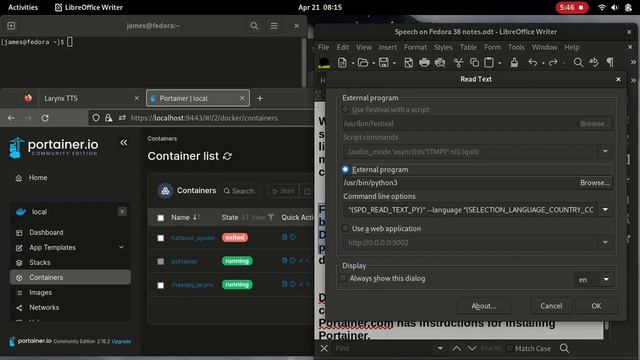The width and height of the screenshot is (640, 360).
Task: Click Browse button for python3 program
Action: (x=595, y=182)
